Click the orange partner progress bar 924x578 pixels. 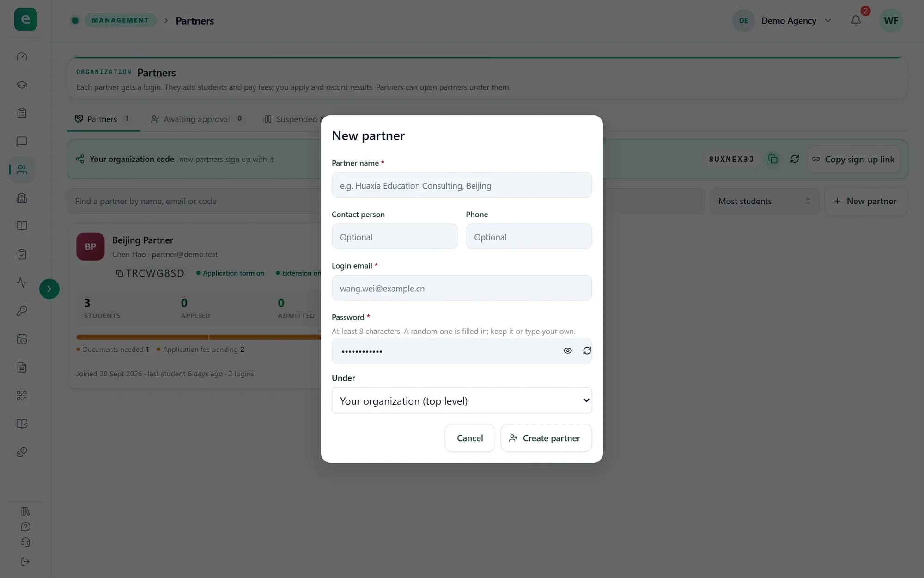pos(199,337)
